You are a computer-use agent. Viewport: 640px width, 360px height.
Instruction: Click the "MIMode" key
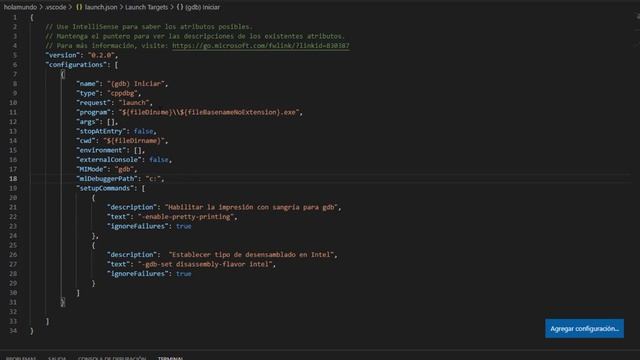(91, 169)
